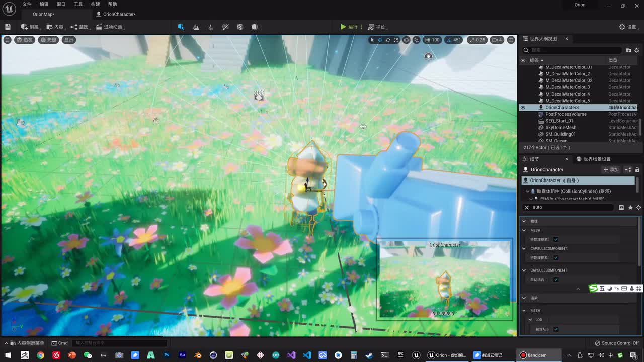Screen dimensions: 644x362
Task: Choose the viewport translate (move) tool
Action: pyautogui.click(x=380, y=40)
